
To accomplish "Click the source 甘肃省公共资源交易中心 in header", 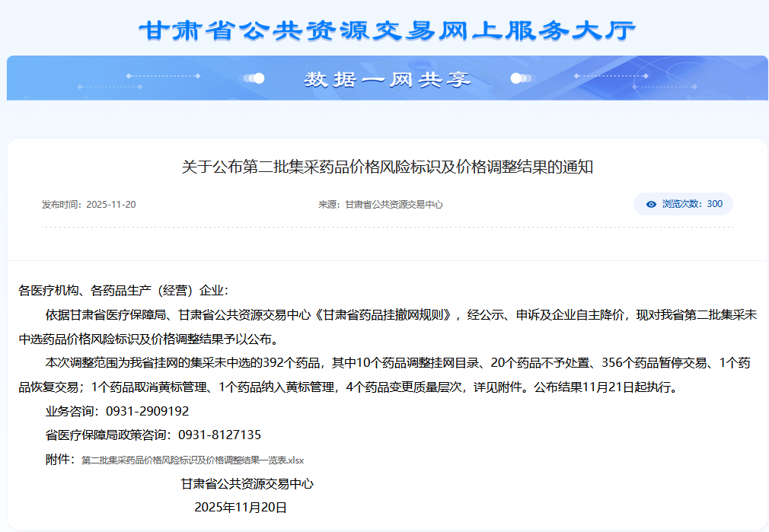I will (x=394, y=205).
